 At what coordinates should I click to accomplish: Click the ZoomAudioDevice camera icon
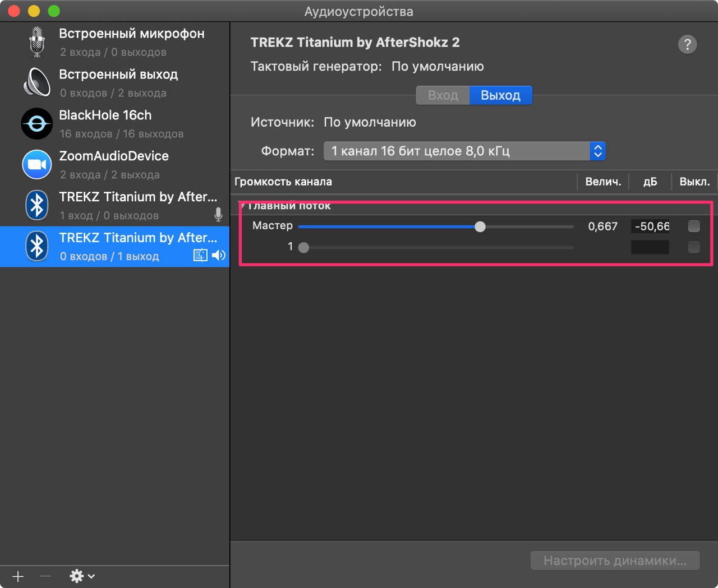[37, 164]
